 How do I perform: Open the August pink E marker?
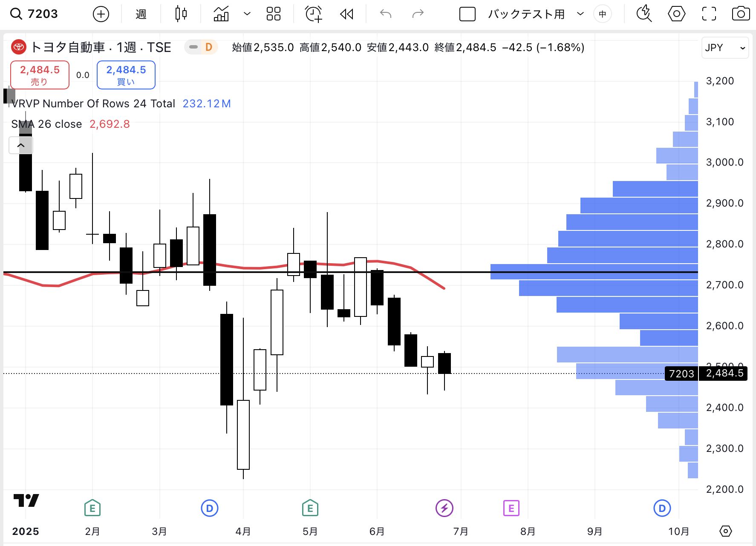tap(511, 508)
